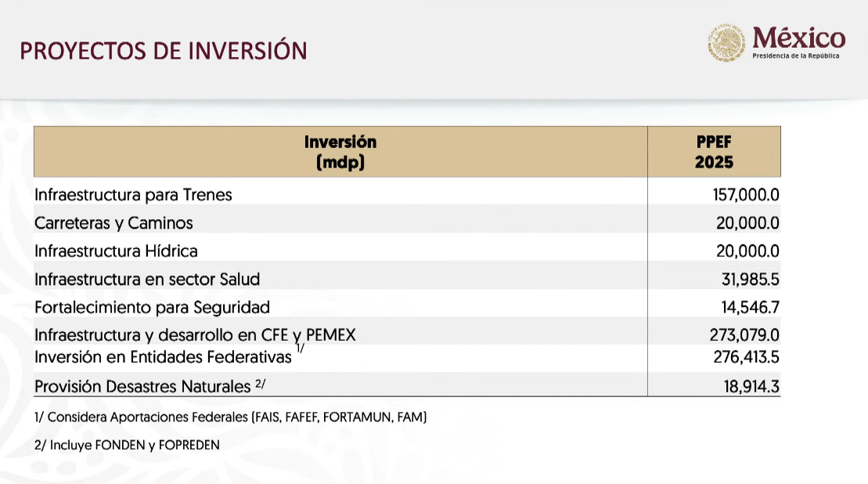The width and height of the screenshot is (868, 484).
Task: Click the 31,985.5 Salud amount
Action: [750, 279]
